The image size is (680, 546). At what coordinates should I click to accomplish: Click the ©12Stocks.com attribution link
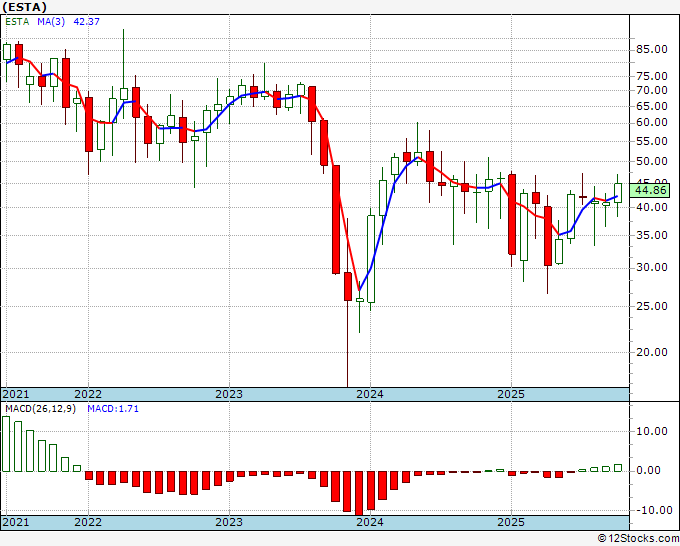point(638,539)
